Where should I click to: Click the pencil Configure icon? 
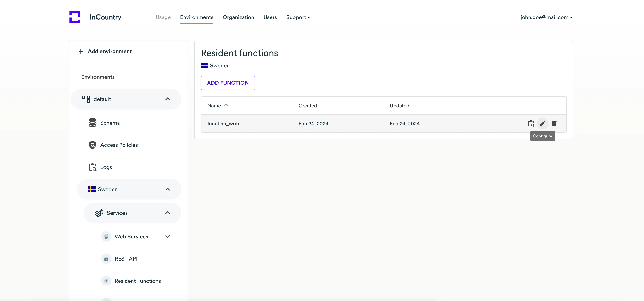(542, 123)
